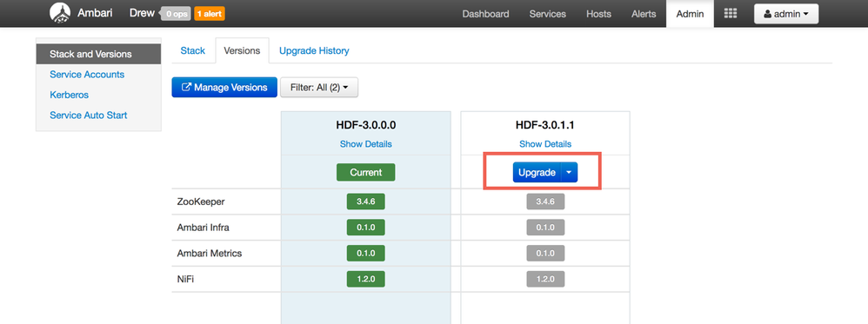Open Hosts in top navigation

pyautogui.click(x=599, y=14)
